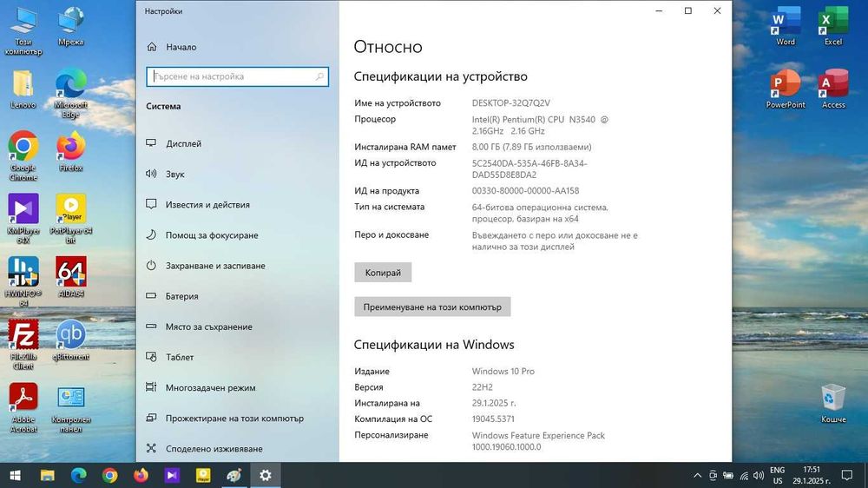868x488 pixels.
Task: Open Контролен панел desktop shortcut
Action: coord(71,408)
